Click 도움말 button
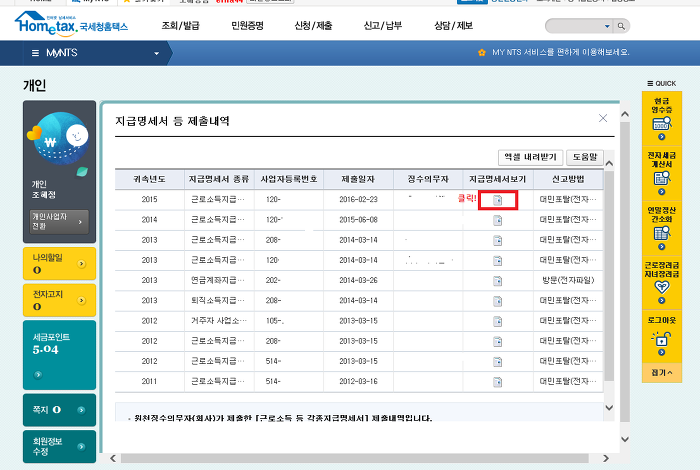Screen dimensions: 700x470 (x=585, y=157)
